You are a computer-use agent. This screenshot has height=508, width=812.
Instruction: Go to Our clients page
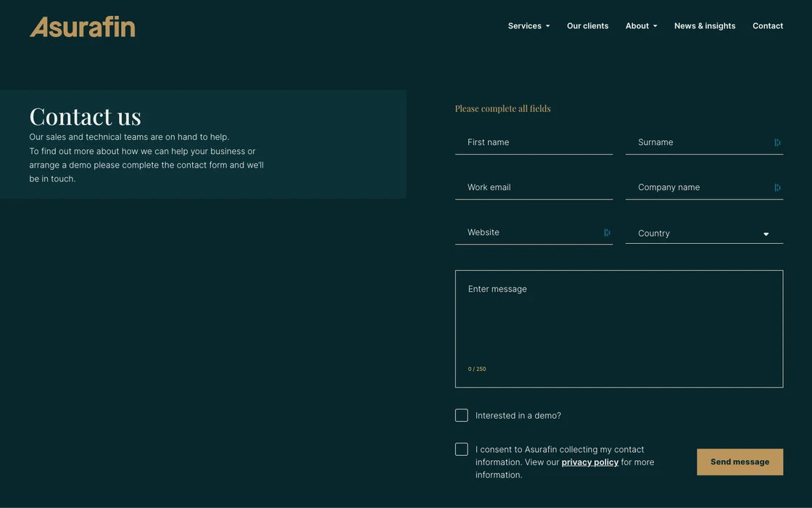tap(587, 26)
